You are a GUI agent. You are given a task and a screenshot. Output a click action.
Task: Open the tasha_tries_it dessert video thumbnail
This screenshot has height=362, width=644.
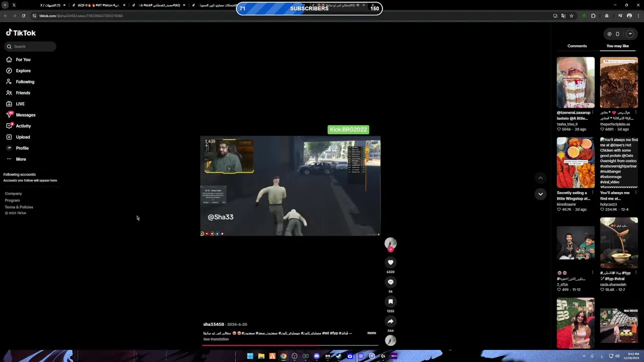[576, 82]
